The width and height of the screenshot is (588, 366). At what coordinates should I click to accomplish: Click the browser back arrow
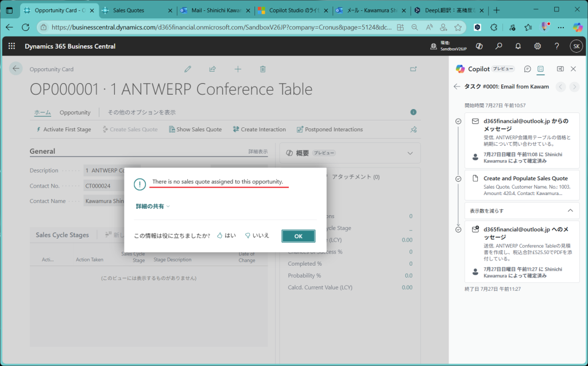[9, 27]
